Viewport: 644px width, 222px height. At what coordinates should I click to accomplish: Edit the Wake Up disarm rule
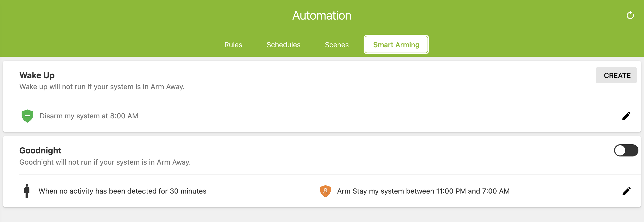(x=626, y=116)
